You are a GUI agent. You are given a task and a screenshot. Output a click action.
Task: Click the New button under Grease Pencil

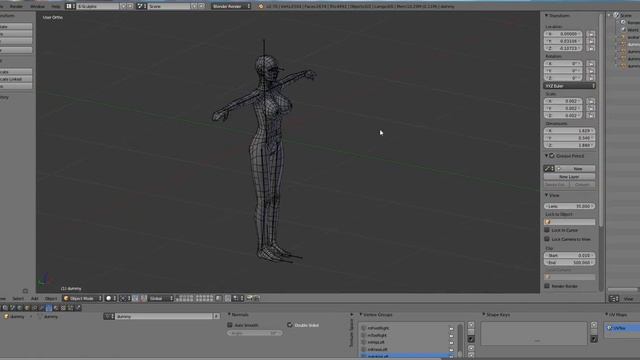coord(576,169)
